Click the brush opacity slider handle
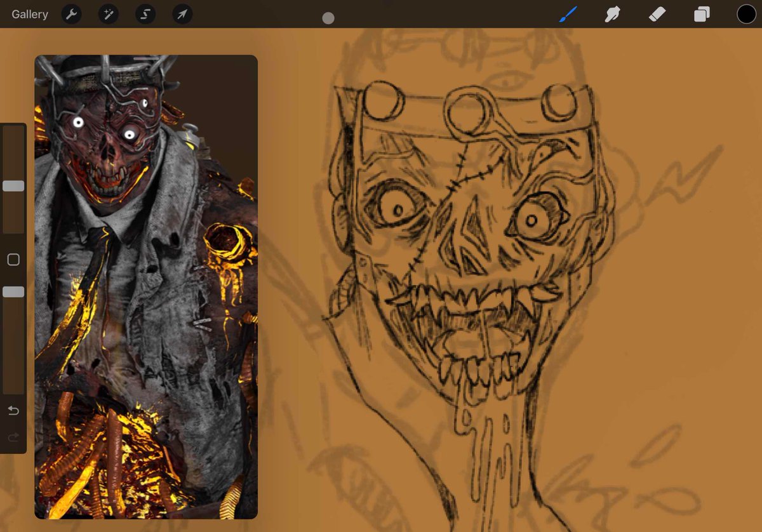The image size is (762, 532). [13, 291]
